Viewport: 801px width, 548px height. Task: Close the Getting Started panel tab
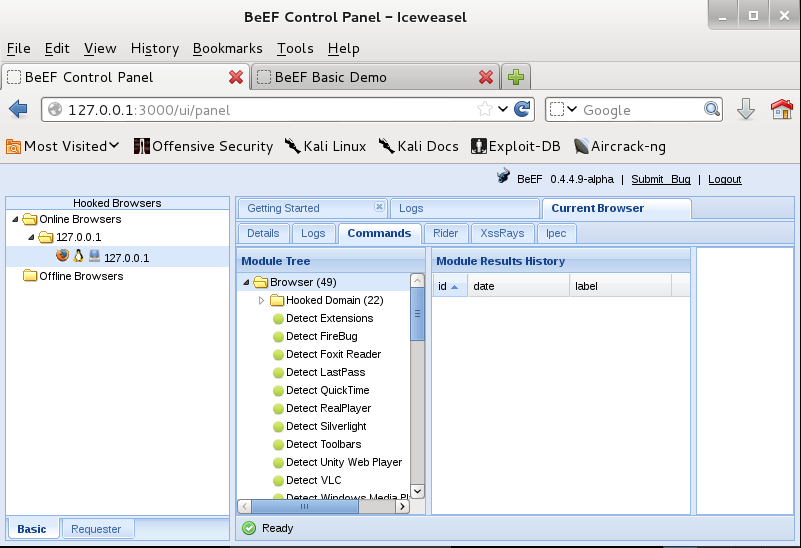379,206
